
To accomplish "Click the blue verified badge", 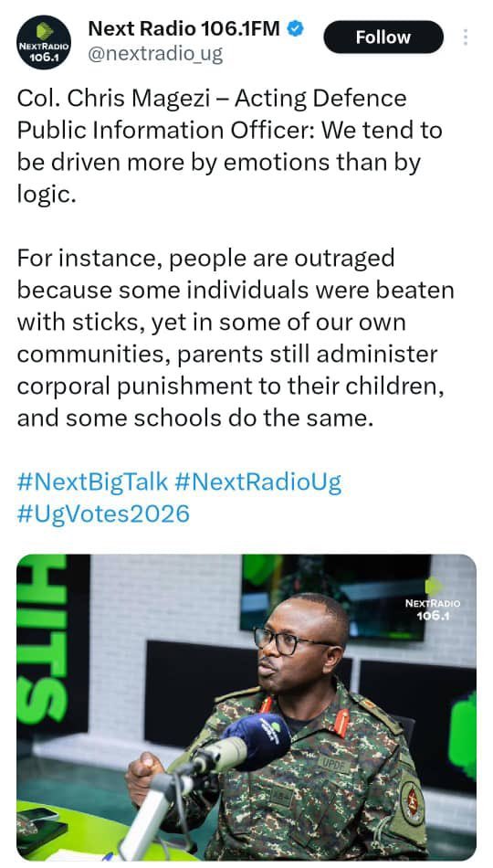I will coord(296,28).
